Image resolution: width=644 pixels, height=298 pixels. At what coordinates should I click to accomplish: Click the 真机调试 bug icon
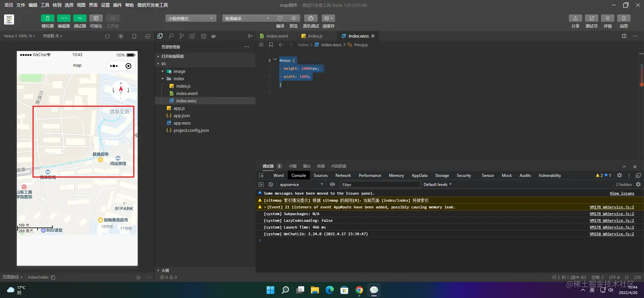click(310, 18)
